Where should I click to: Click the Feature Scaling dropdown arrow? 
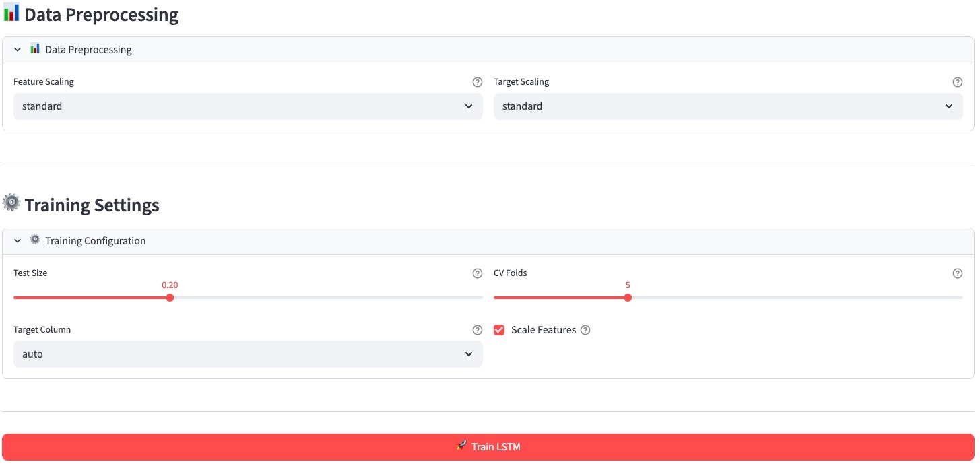[x=469, y=106]
